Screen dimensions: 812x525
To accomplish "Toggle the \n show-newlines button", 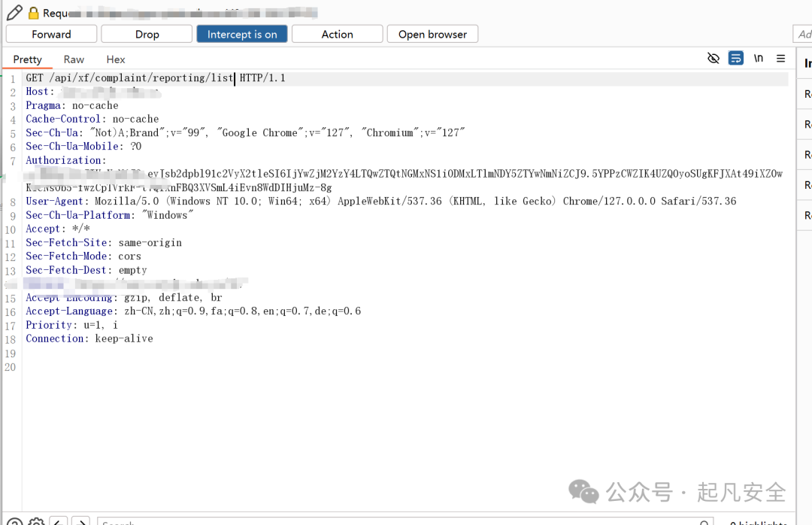I will tap(758, 58).
